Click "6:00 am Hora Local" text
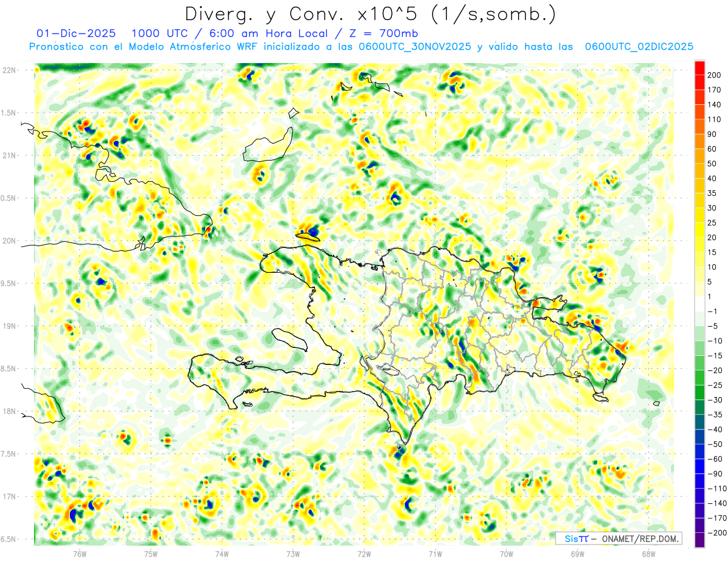Image resolution: width=728 pixels, height=562 pixels. tap(269, 33)
